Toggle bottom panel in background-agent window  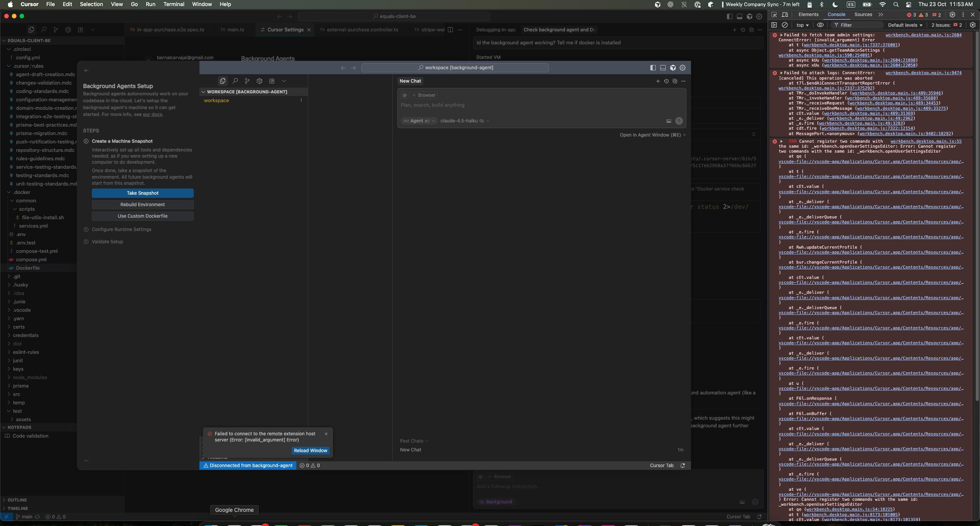click(x=663, y=68)
